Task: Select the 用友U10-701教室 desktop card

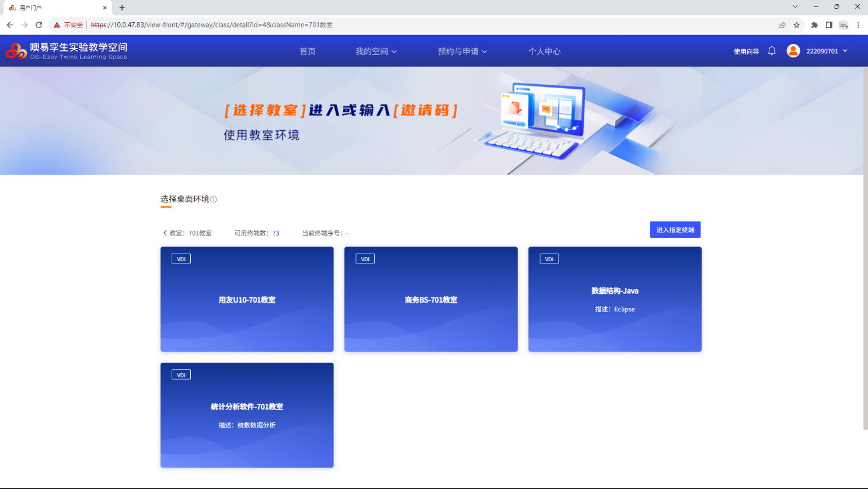Action: point(247,299)
